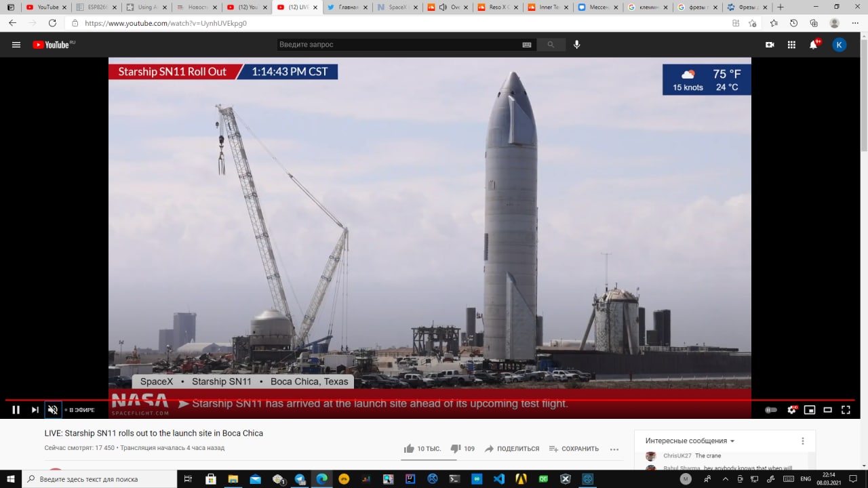Toggle the autoplay switch
The width and height of the screenshot is (868, 488).
(771, 409)
